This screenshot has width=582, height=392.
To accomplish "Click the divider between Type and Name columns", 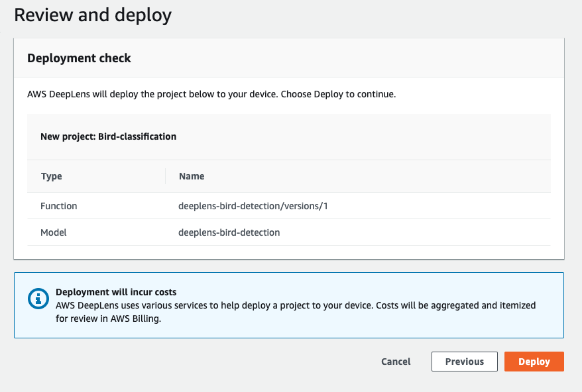I will tap(165, 176).
